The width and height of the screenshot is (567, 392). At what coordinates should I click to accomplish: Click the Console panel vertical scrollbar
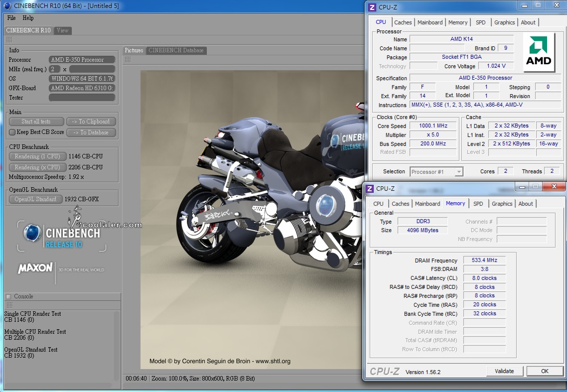(x=117, y=345)
